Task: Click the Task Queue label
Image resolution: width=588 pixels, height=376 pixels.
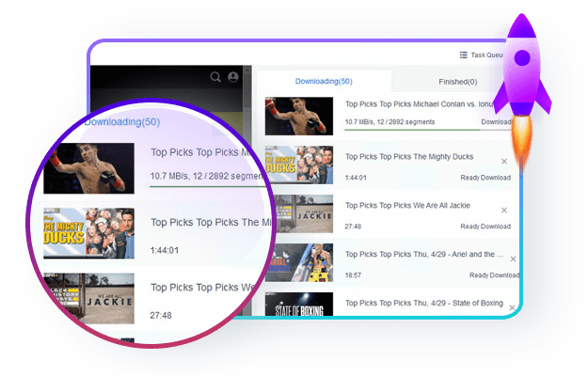Action: coord(486,55)
